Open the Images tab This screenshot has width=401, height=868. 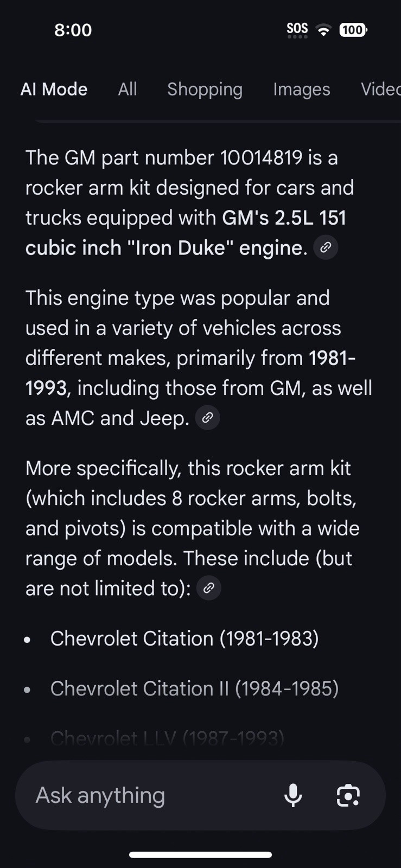[x=302, y=90]
